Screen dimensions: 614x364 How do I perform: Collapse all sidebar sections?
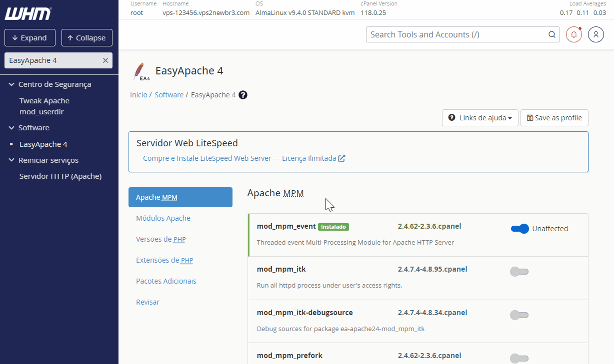(x=87, y=38)
